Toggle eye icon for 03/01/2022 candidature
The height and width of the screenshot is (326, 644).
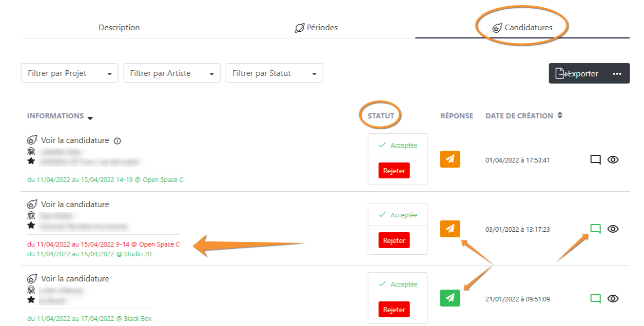click(x=613, y=229)
